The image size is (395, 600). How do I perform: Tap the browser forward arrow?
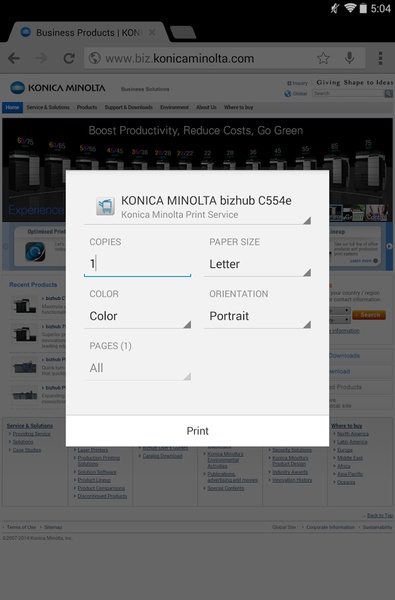[x=41, y=59]
